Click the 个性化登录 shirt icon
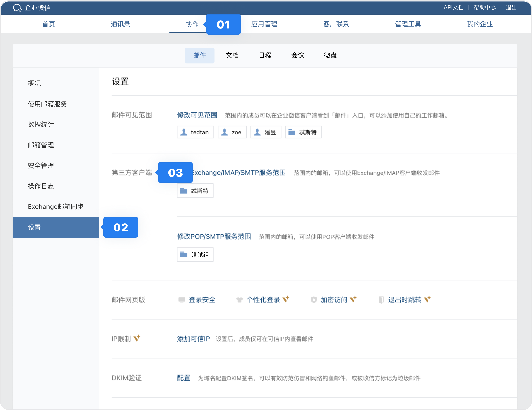This screenshot has height=410, width=532. [x=239, y=300]
